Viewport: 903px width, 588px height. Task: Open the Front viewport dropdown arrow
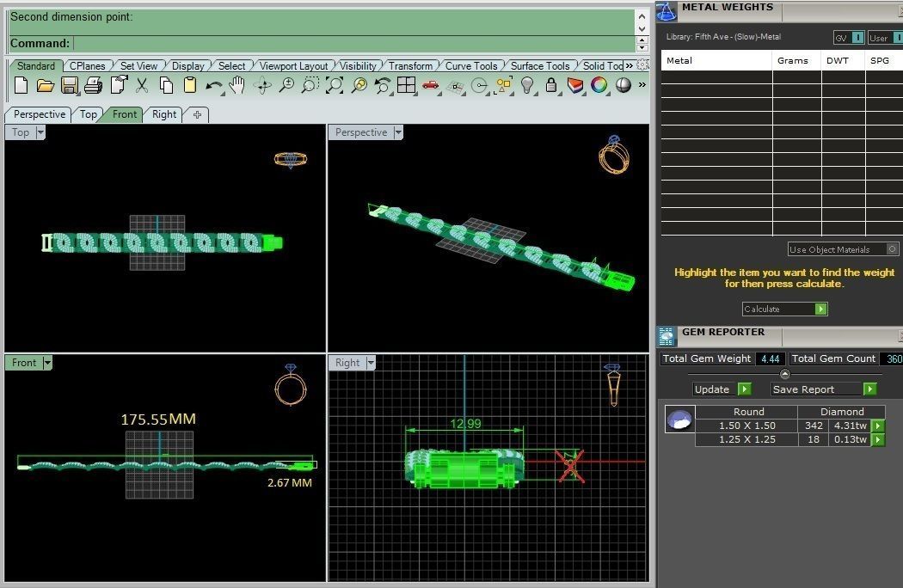(47, 363)
